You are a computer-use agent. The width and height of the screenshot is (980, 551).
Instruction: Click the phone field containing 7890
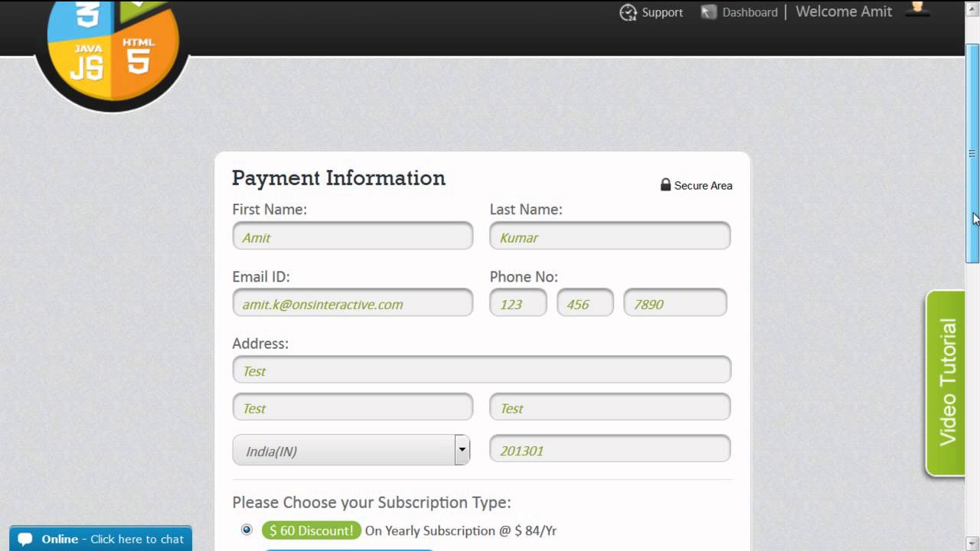tap(675, 303)
